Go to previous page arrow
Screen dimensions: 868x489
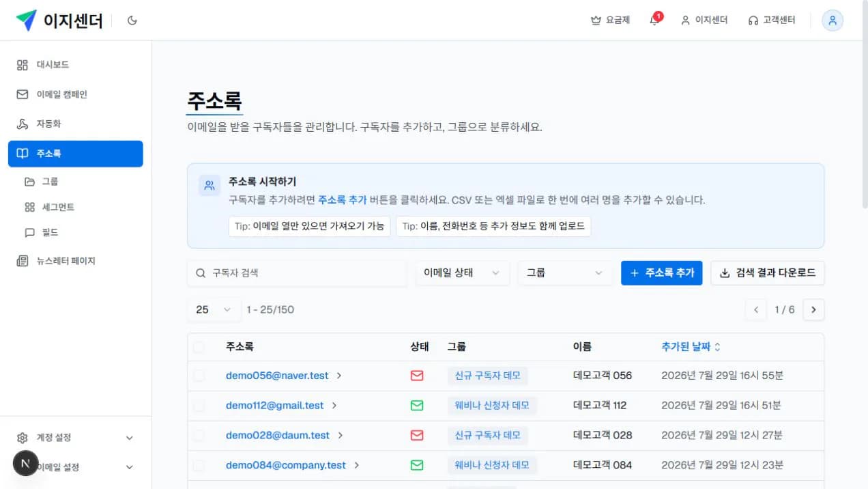756,309
